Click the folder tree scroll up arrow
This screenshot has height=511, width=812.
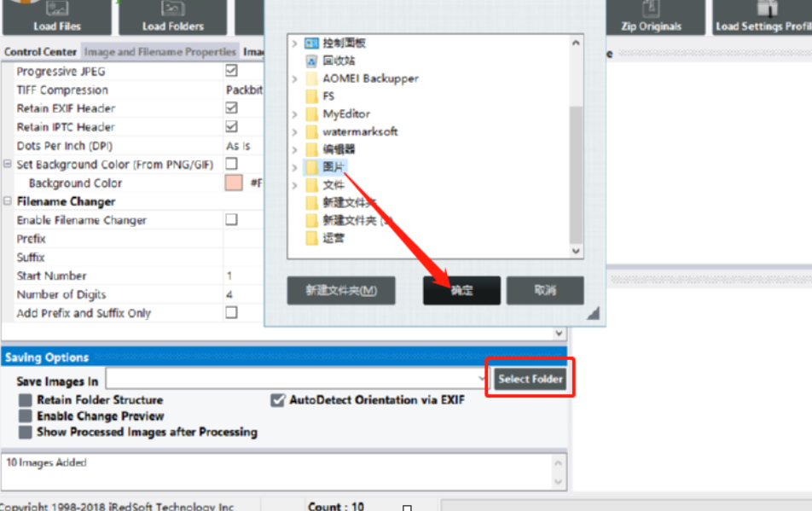[576, 44]
